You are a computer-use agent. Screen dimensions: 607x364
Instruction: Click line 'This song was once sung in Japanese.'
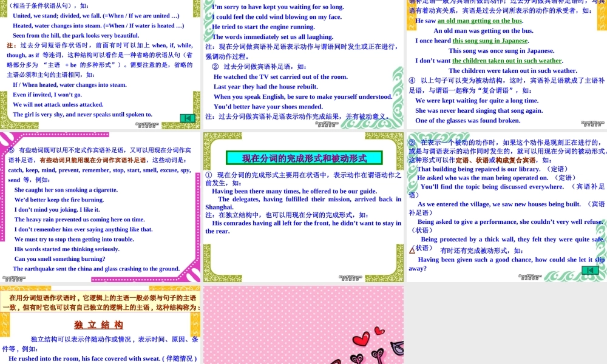(501, 51)
